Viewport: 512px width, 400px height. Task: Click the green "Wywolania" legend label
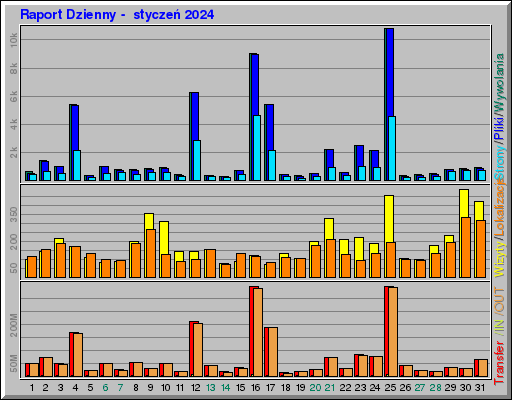click(x=500, y=82)
